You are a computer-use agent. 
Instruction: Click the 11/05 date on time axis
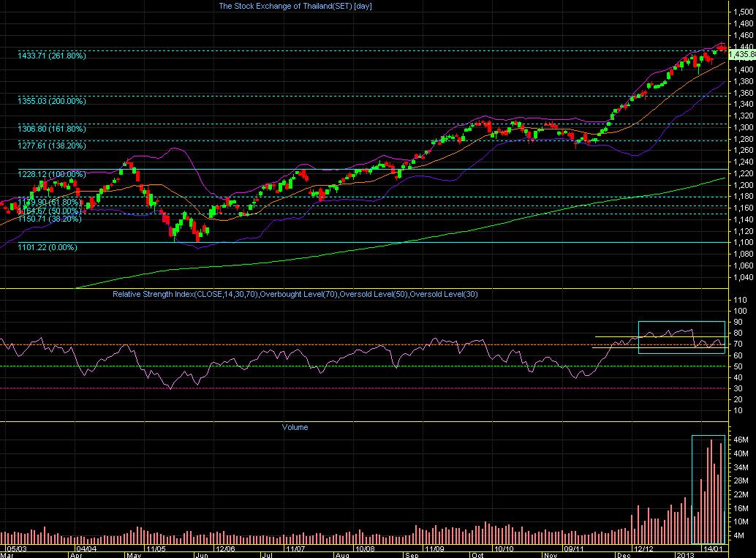(156, 548)
